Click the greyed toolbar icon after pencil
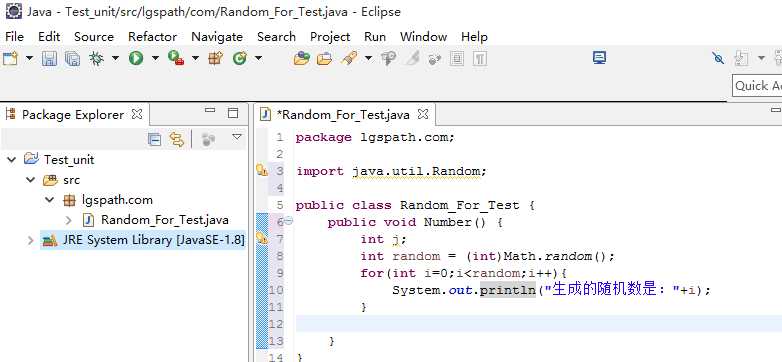The image size is (782, 362). click(434, 59)
